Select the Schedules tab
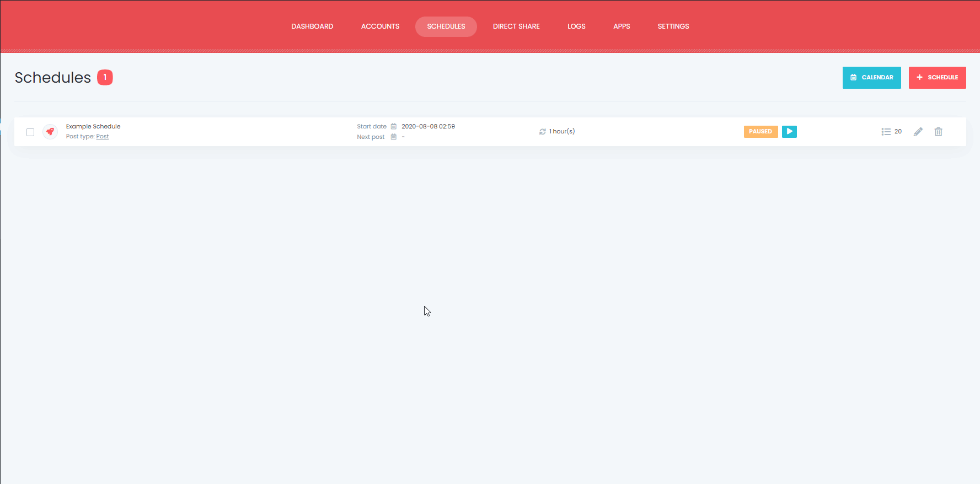Screen dimensions: 980x484 (446, 26)
